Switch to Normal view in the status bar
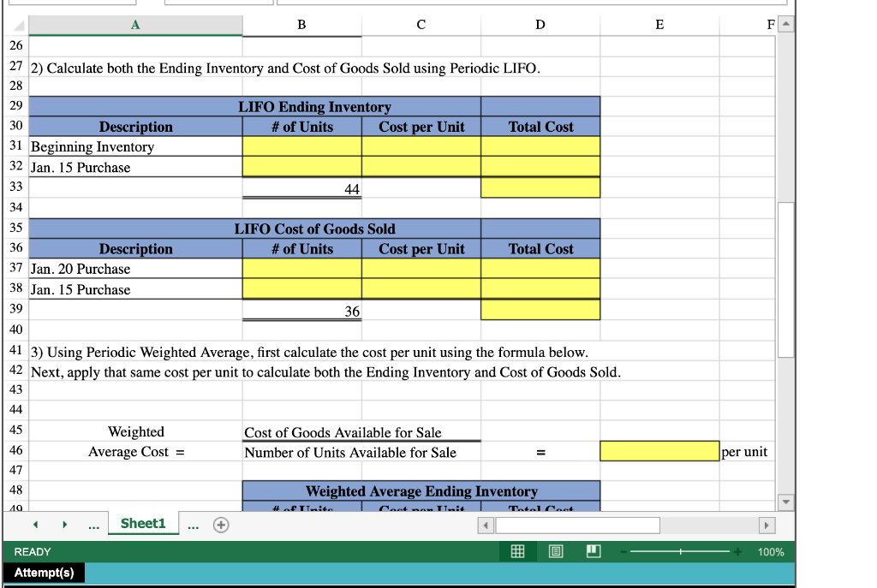877x588 pixels. pyautogui.click(x=517, y=551)
